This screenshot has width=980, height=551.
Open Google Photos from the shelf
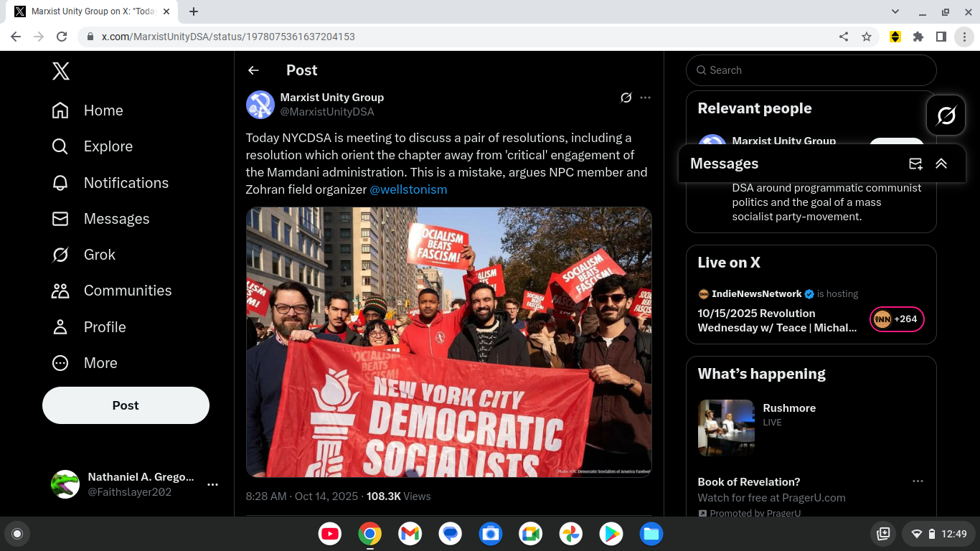[571, 534]
